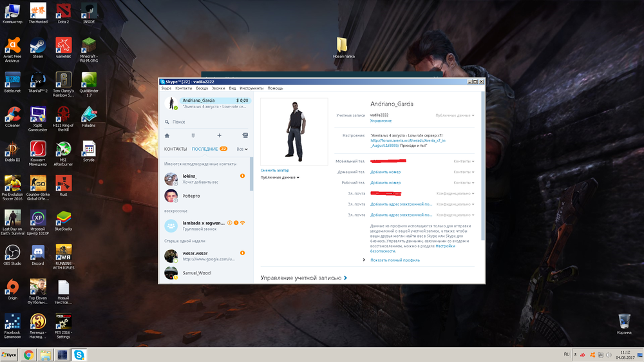Open the Контакты dropdown for Домашний тел.
The height and width of the screenshot is (362, 644).
point(464,172)
